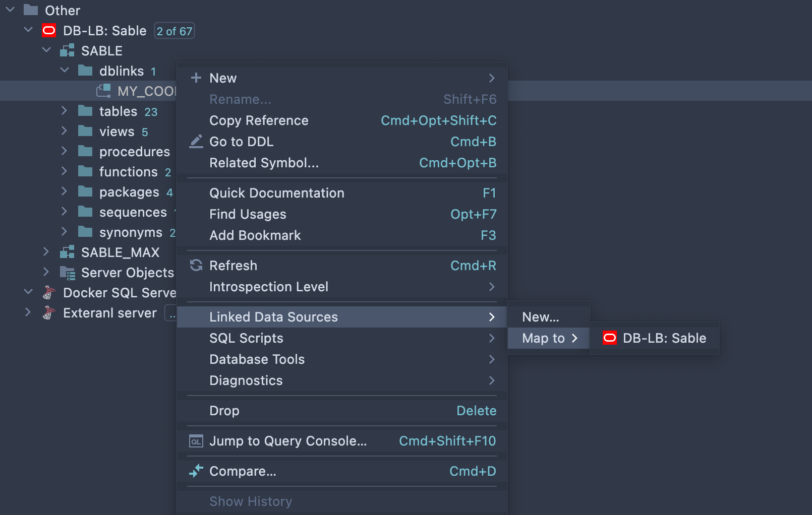Click the Compare arrows icon
Screen dimensions: 812x515
[196, 471]
